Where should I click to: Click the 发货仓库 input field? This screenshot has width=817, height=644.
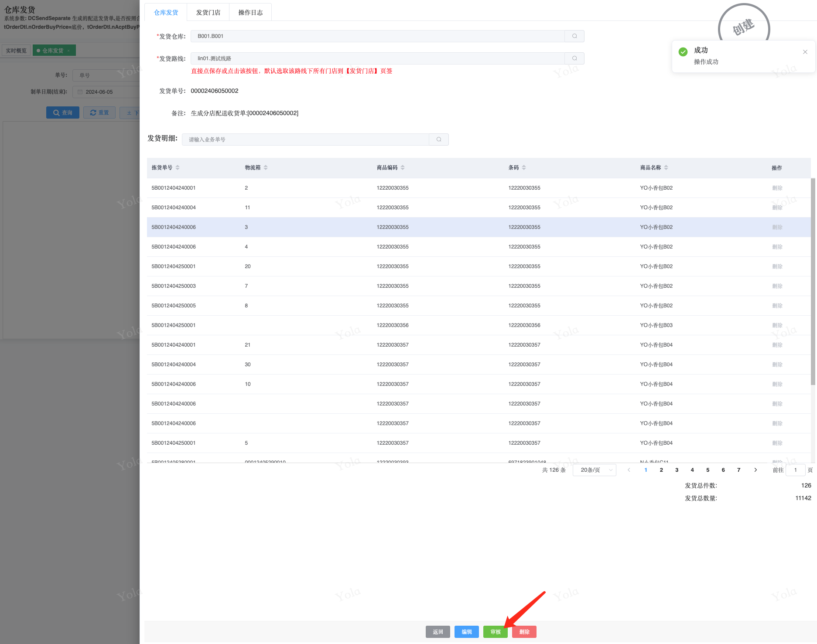pos(378,36)
